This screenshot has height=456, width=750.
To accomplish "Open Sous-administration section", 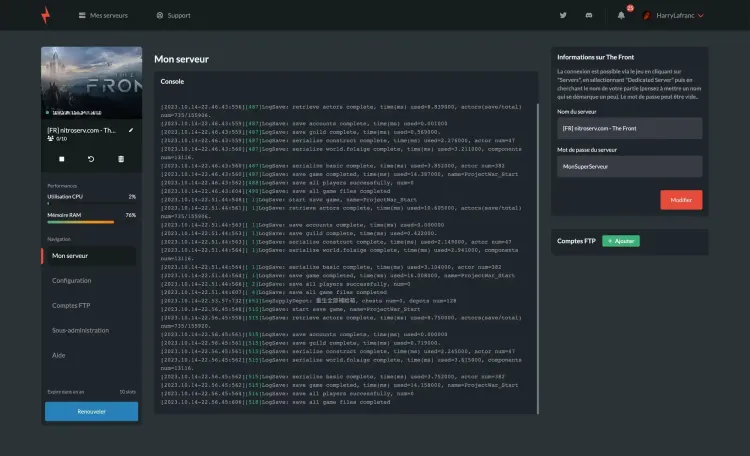I will tap(80, 331).
